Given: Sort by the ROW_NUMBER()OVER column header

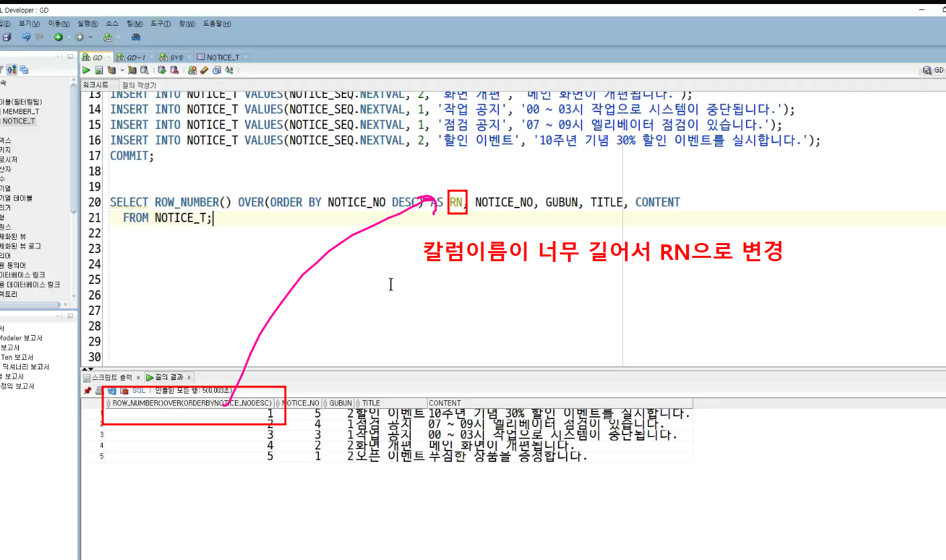Looking at the screenshot, I should coord(189,403).
